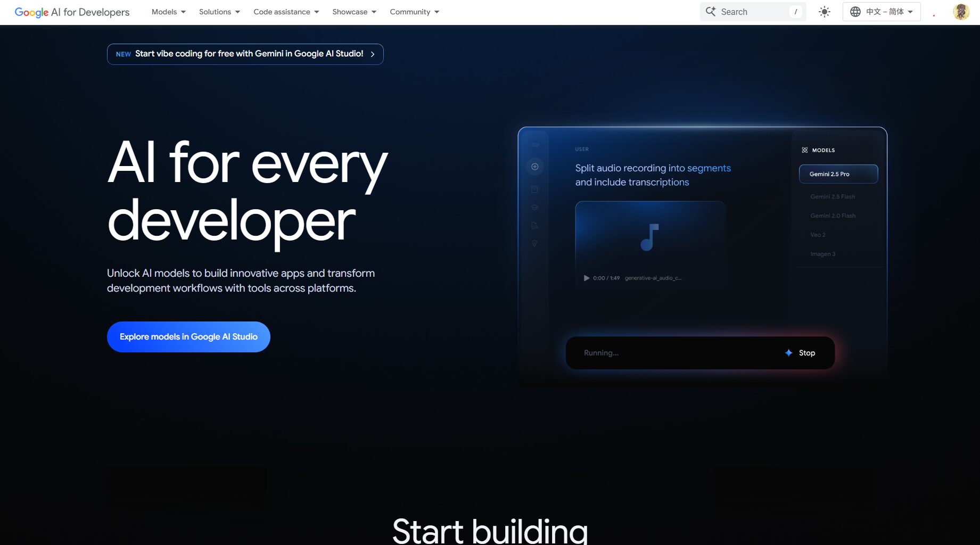Image resolution: width=980 pixels, height=545 pixels.
Task: Expand the Models dropdown menu
Action: [168, 12]
